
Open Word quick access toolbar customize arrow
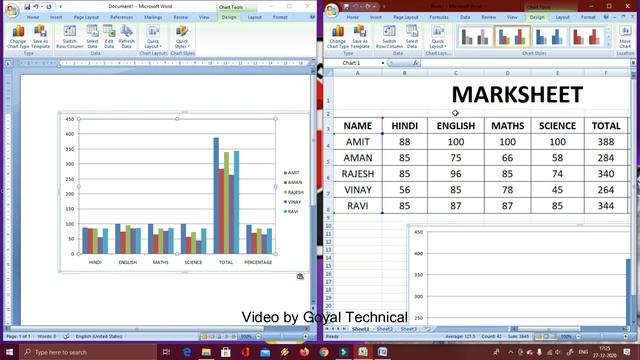tap(60, 7)
